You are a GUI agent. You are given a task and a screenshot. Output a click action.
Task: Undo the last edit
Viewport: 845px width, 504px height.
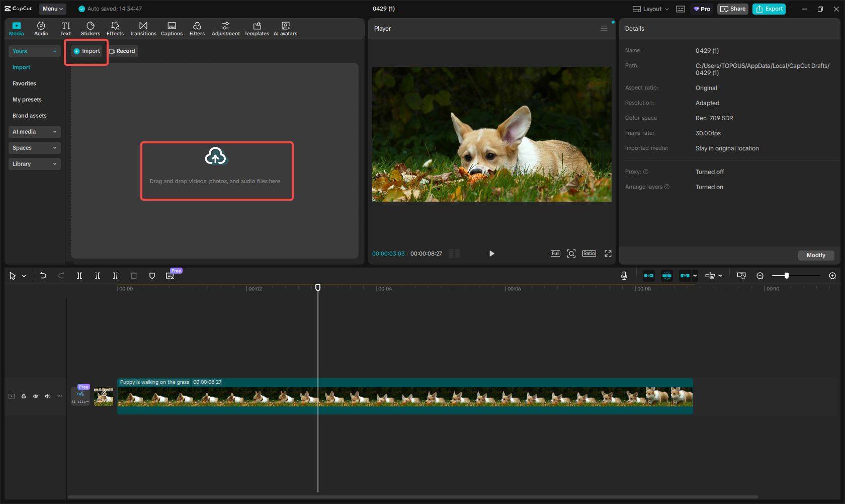coord(43,276)
